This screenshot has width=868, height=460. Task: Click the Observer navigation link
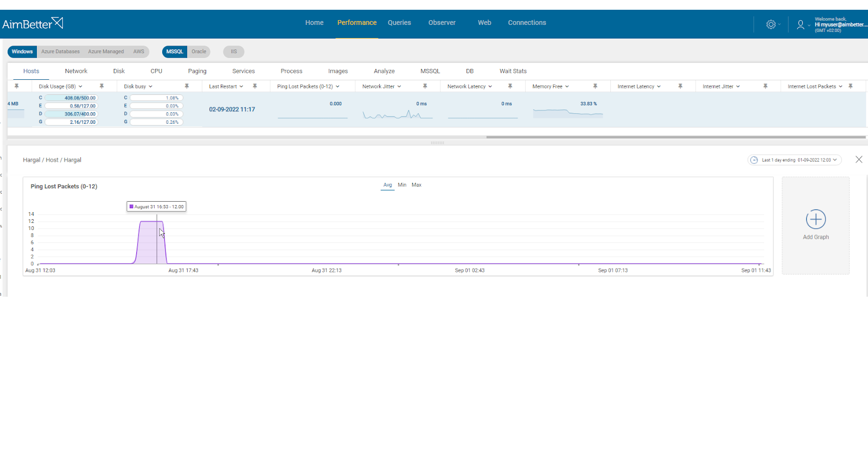point(442,23)
